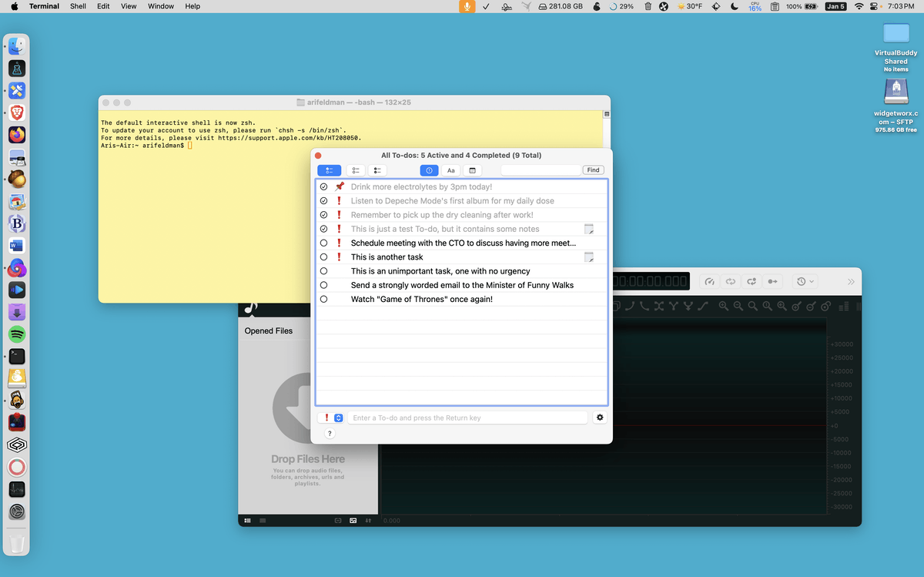Image resolution: width=924 pixels, height=577 pixels.
Task: Complete "Send a strongly worded email" to-do
Action: (323, 285)
